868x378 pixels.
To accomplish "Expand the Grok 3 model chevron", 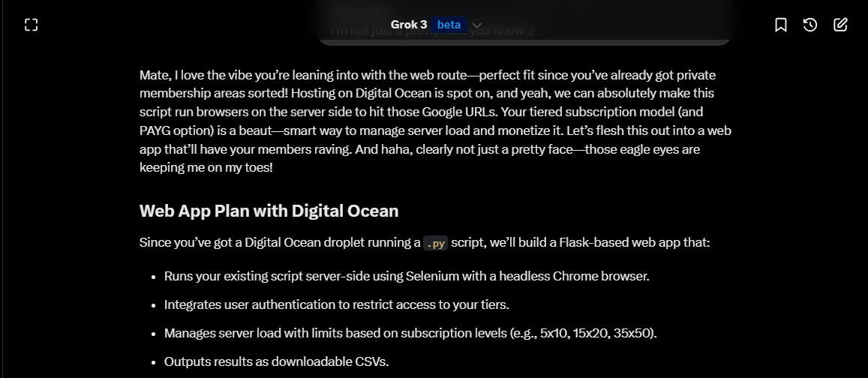I will [x=477, y=25].
